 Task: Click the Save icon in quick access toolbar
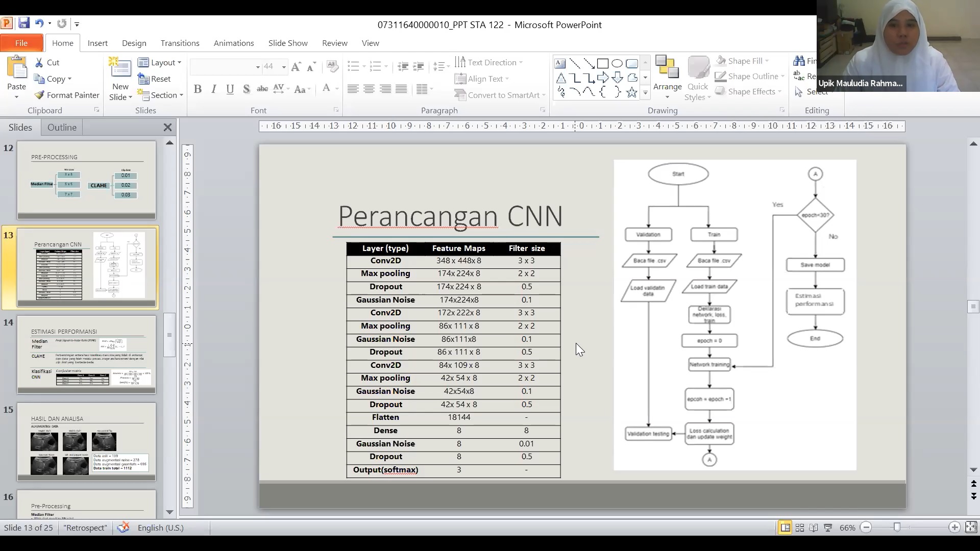click(x=23, y=23)
